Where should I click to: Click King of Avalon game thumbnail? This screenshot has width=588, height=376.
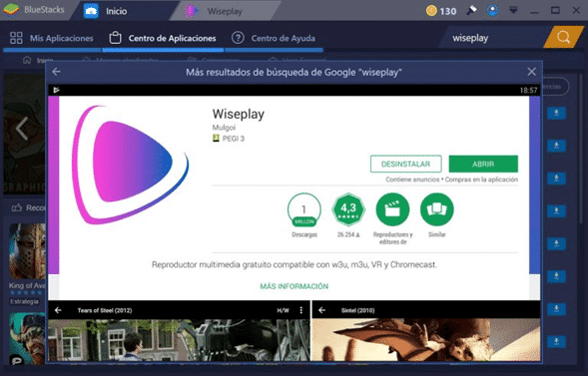click(27, 251)
